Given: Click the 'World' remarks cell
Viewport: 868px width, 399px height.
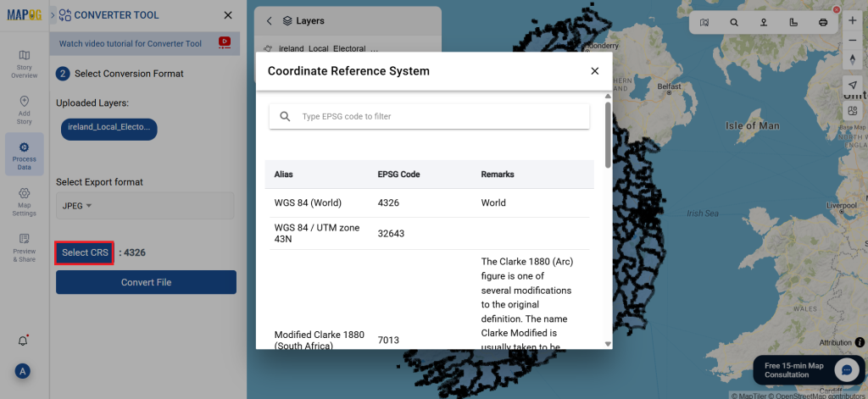Looking at the screenshot, I should coord(493,202).
